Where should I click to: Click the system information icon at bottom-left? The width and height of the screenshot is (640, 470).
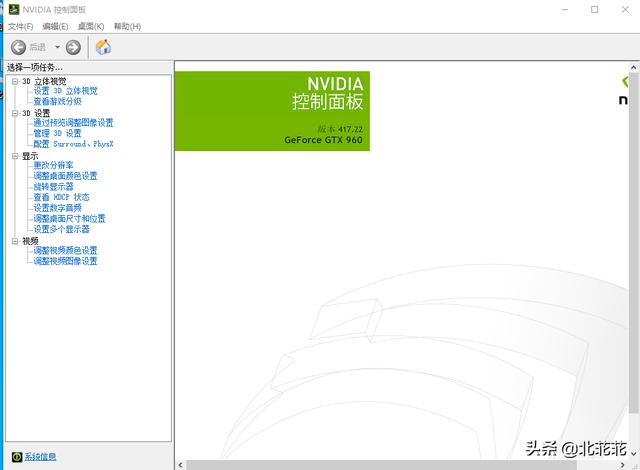pyautogui.click(x=16, y=457)
